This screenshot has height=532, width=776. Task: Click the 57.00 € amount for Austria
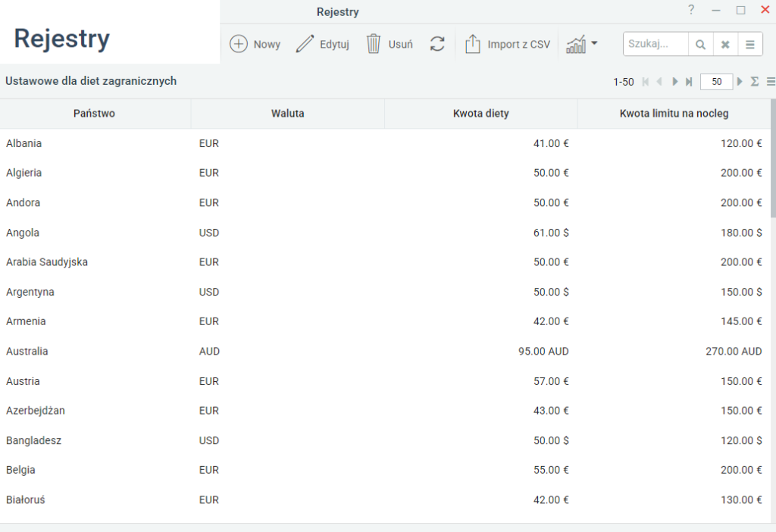551,381
